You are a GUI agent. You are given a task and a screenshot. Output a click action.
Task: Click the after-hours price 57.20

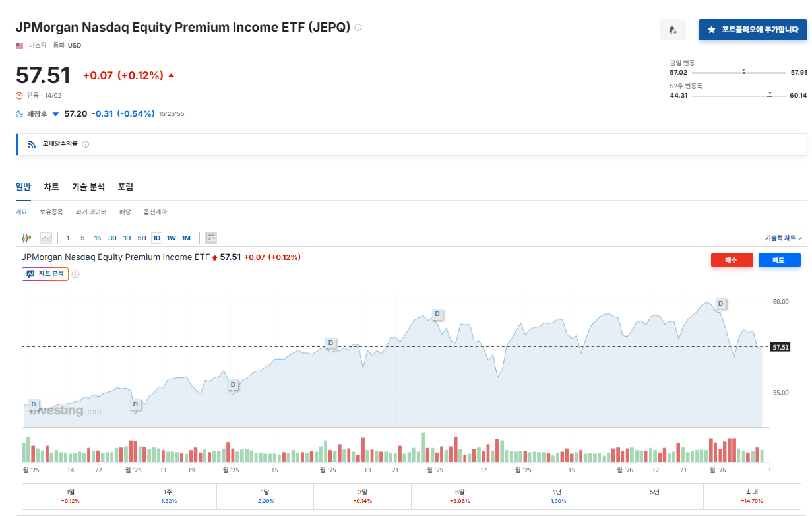click(75, 114)
